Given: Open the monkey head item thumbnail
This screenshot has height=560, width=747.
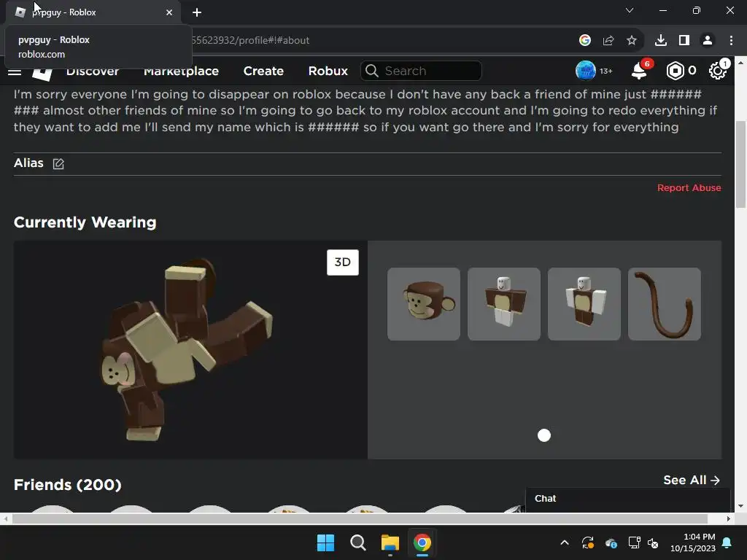Looking at the screenshot, I should coord(424,304).
